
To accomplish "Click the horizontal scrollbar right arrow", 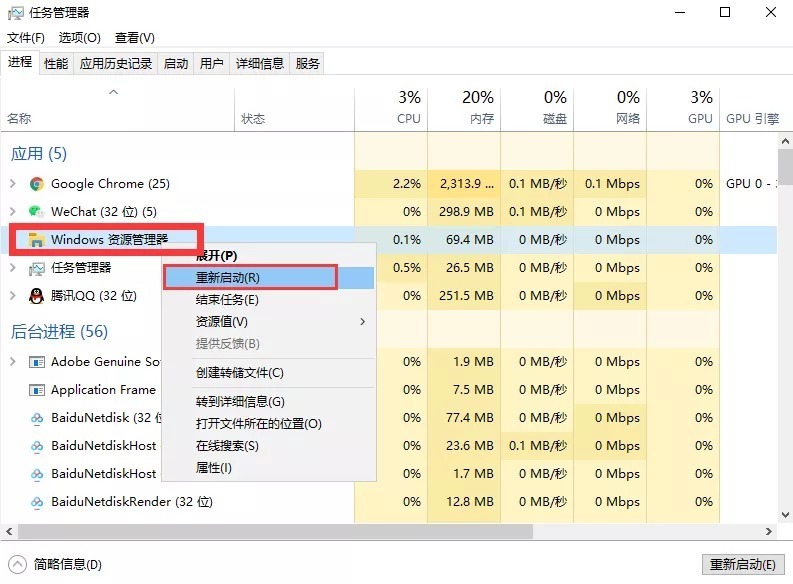I will 769,531.
